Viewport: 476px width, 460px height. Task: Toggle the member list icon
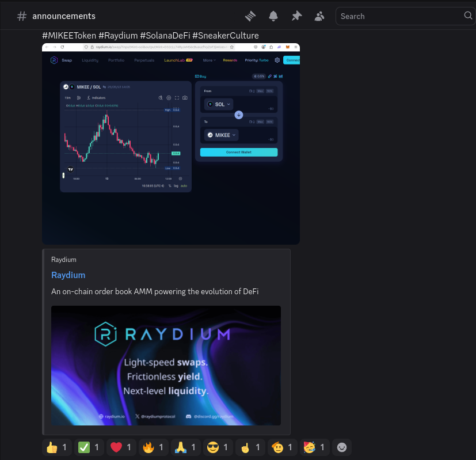click(319, 16)
